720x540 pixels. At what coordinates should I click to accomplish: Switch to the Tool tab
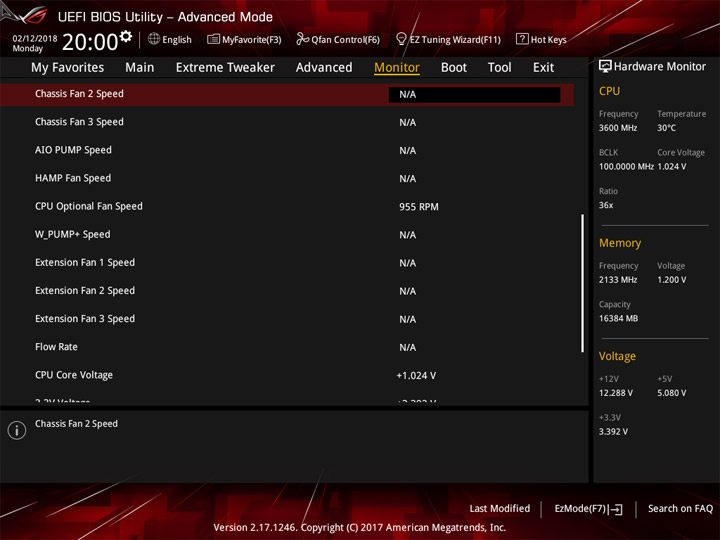point(500,68)
